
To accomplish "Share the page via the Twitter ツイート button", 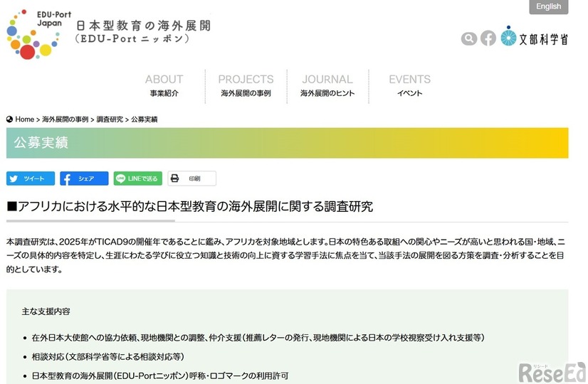I will (x=31, y=178).
